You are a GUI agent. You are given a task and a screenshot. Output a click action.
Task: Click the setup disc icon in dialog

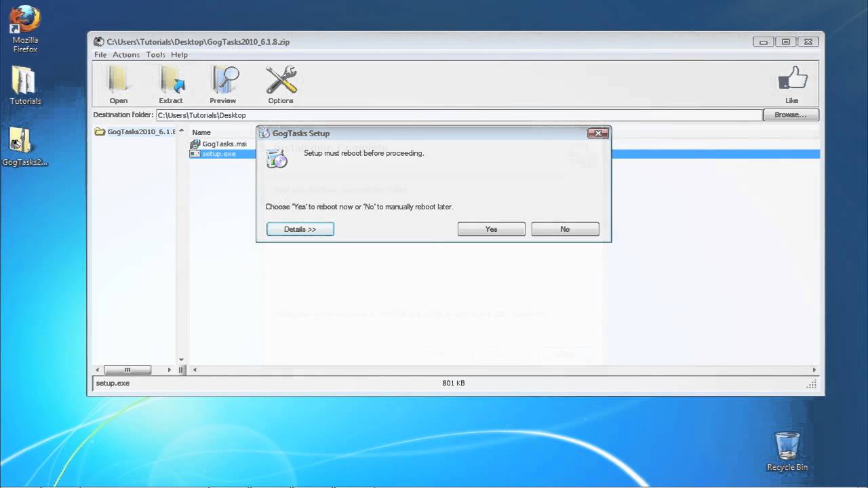coord(277,159)
